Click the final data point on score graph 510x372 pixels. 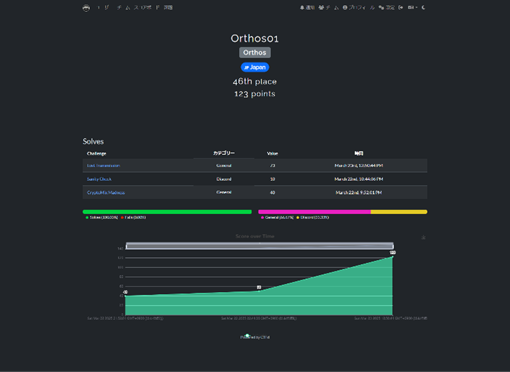point(393,256)
